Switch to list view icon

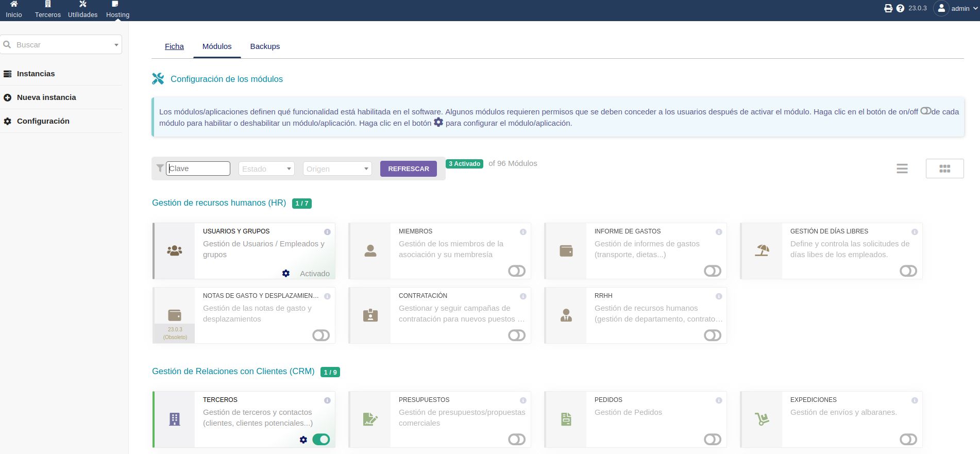click(902, 169)
